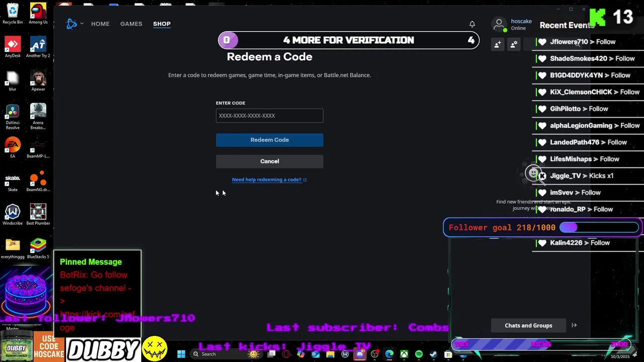644x362 pixels.
Task: Open Opera browser in taskbar
Action: [286, 354]
